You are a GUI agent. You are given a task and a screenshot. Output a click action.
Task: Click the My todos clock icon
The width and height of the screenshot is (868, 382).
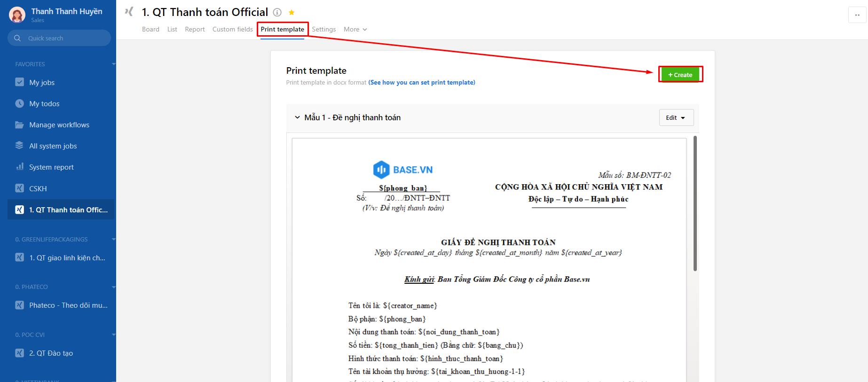19,103
